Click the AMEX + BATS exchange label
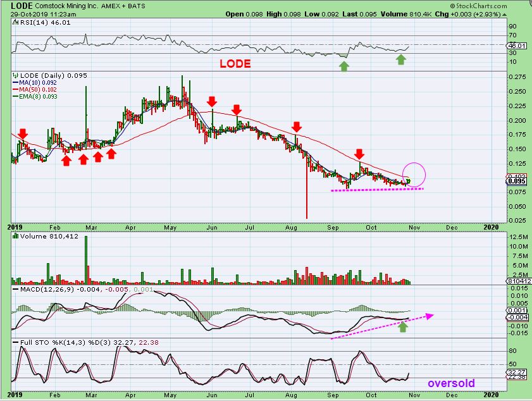This screenshot has width=532, height=401. click(x=123, y=6)
